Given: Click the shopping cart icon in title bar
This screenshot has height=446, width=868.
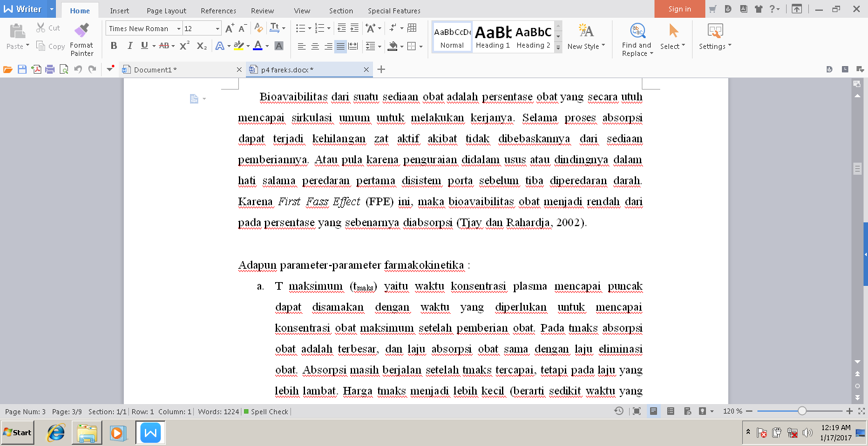Looking at the screenshot, I should point(713,9).
